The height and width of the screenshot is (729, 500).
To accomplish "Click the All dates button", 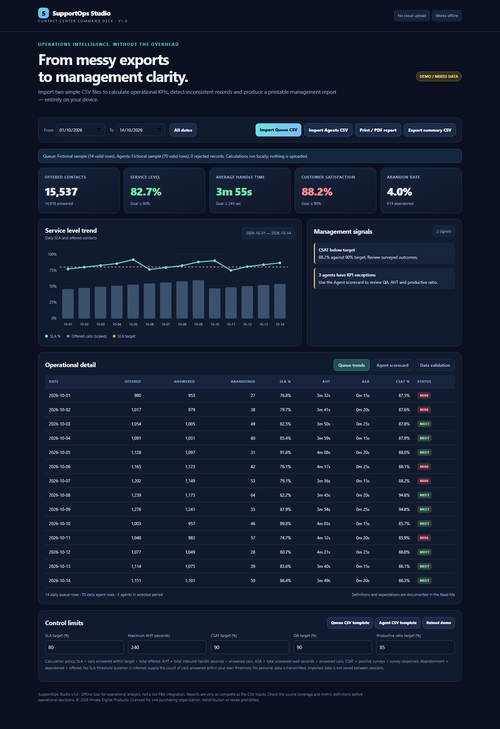I will click(x=183, y=130).
